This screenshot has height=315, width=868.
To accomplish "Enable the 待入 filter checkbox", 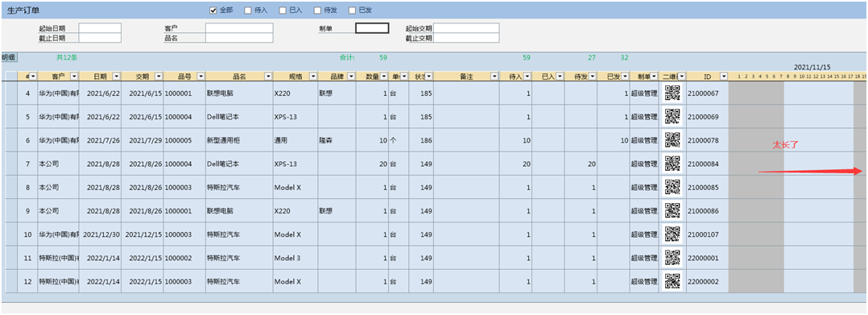I will (247, 10).
